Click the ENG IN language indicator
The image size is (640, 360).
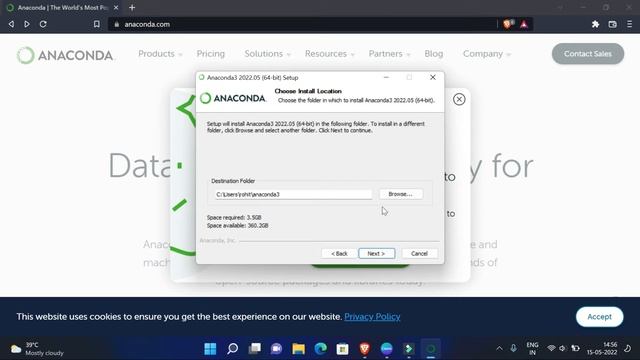pos(532,349)
